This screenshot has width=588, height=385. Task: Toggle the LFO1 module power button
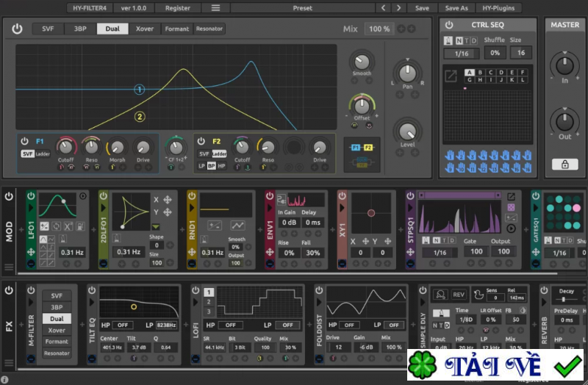[x=31, y=196]
